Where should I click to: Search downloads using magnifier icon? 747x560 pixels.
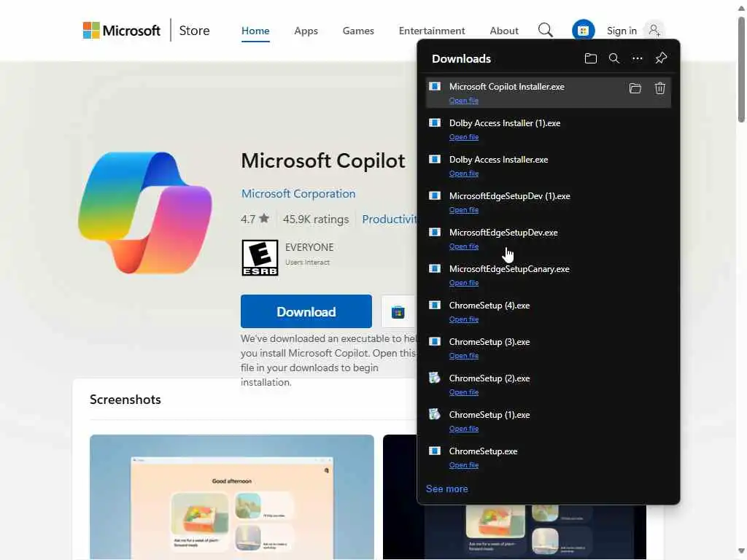[x=614, y=58]
